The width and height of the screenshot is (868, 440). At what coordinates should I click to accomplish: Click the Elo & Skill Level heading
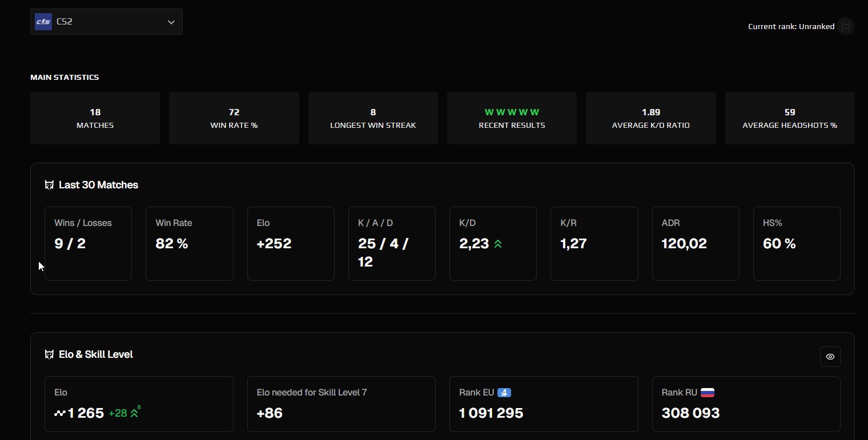coord(96,354)
